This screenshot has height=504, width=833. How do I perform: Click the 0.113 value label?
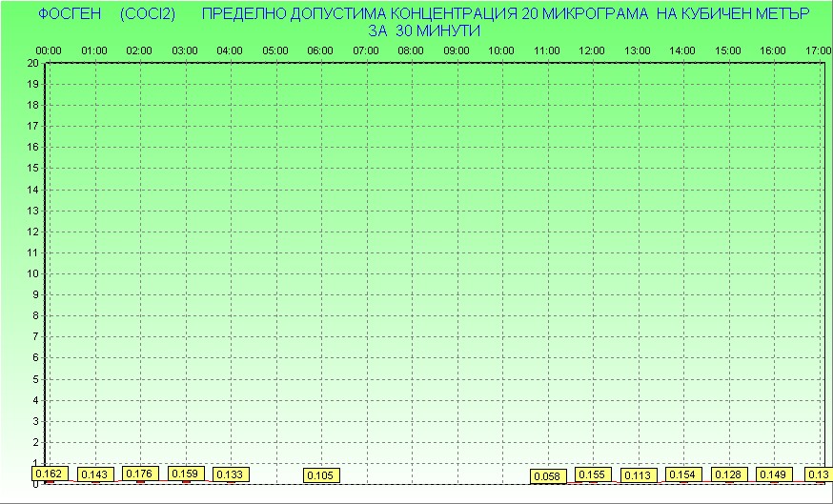[638, 475]
